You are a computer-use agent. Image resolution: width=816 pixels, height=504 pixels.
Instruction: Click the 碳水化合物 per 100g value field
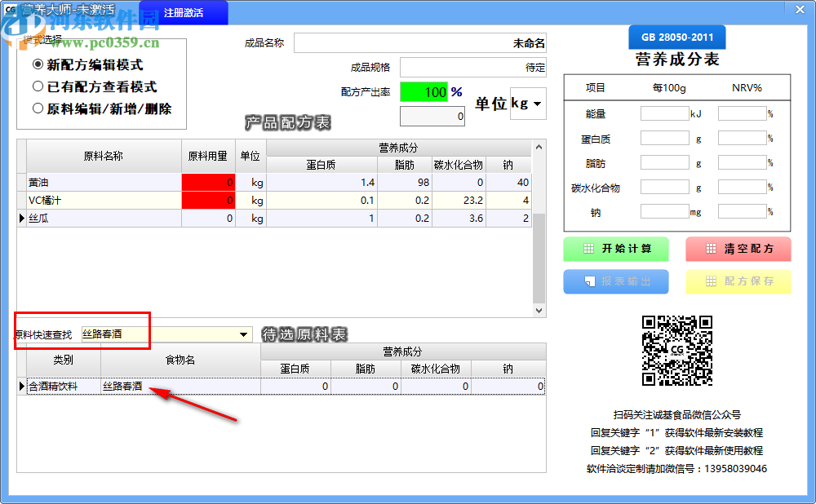point(664,188)
